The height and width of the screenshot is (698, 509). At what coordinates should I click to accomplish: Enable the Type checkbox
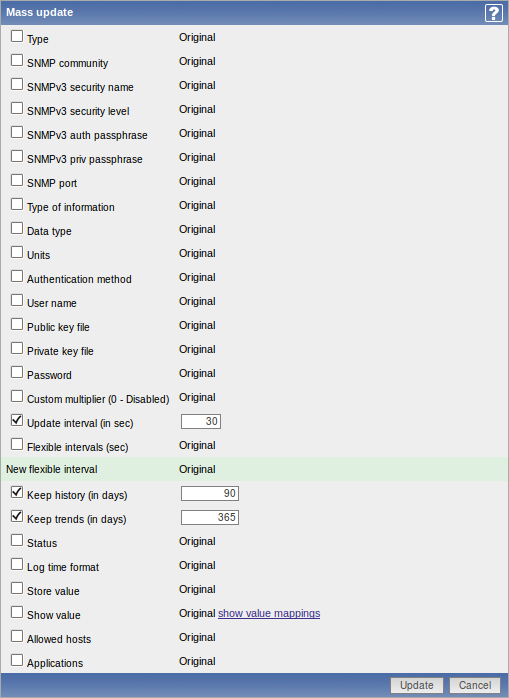pos(17,36)
